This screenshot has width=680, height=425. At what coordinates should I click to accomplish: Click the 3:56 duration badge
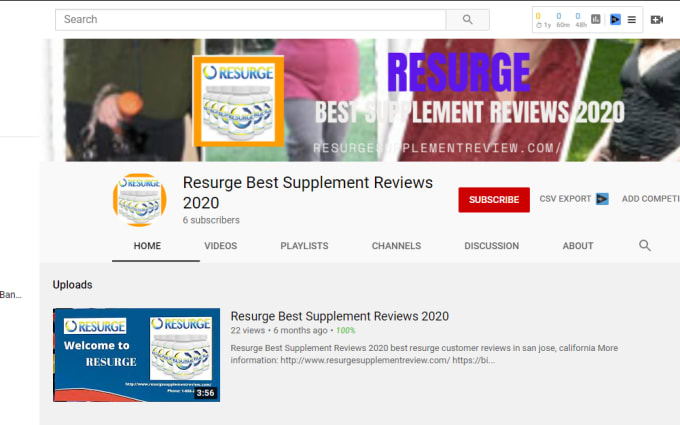point(205,393)
